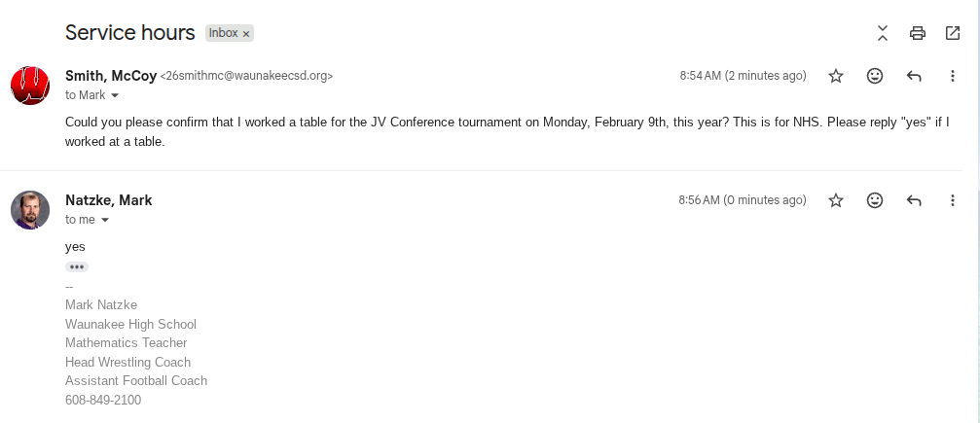Show trimmed content in Mark's reply

[x=77, y=266]
